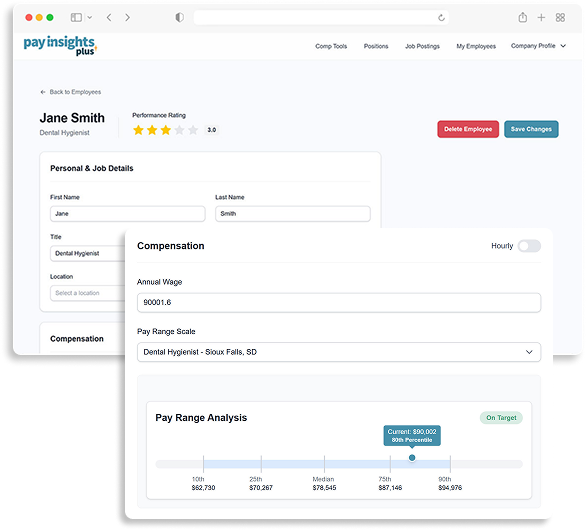This screenshot has height=530, width=586.
Task: Click the Current $90,002 tooltip label
Action: (412, 435)
